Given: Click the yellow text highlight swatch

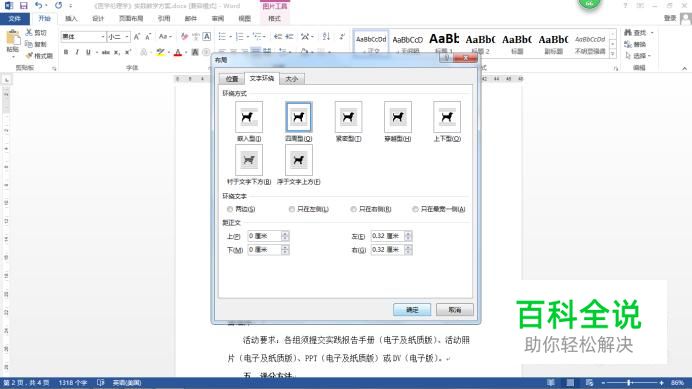Looking at the screenshot, I should click(161, 52).
